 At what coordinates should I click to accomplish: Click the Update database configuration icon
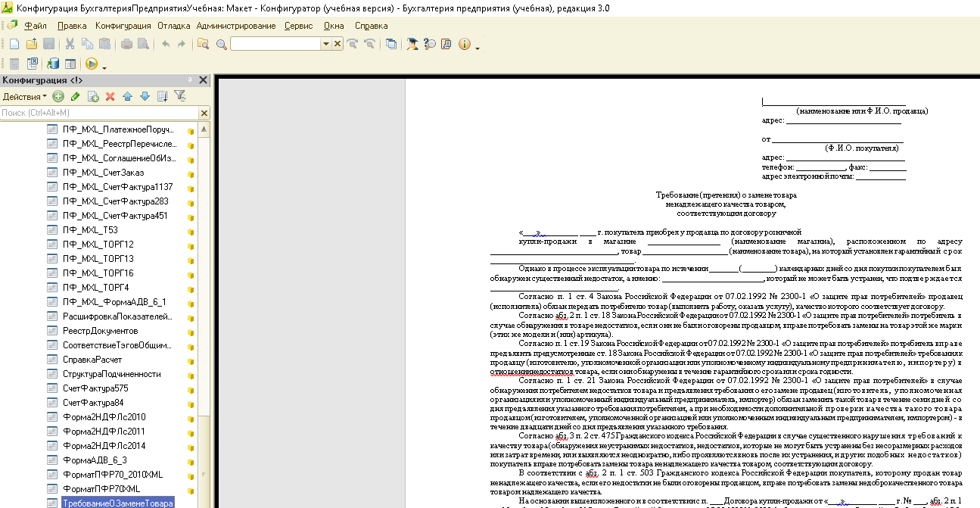[53, 64]
